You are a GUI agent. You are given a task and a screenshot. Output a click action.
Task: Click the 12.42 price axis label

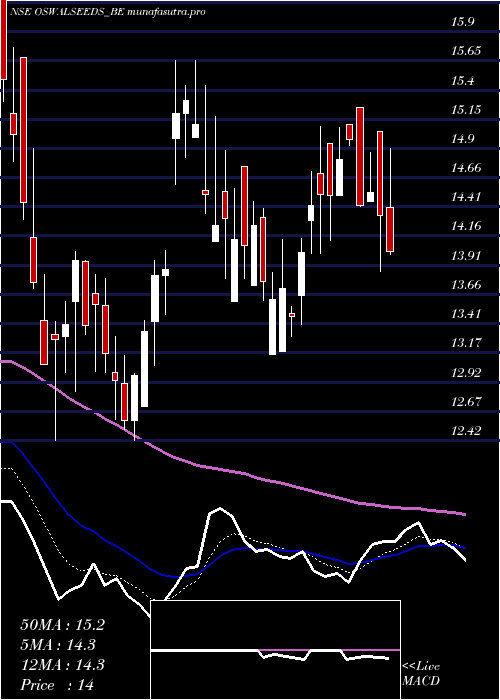(x=466, y=431)
